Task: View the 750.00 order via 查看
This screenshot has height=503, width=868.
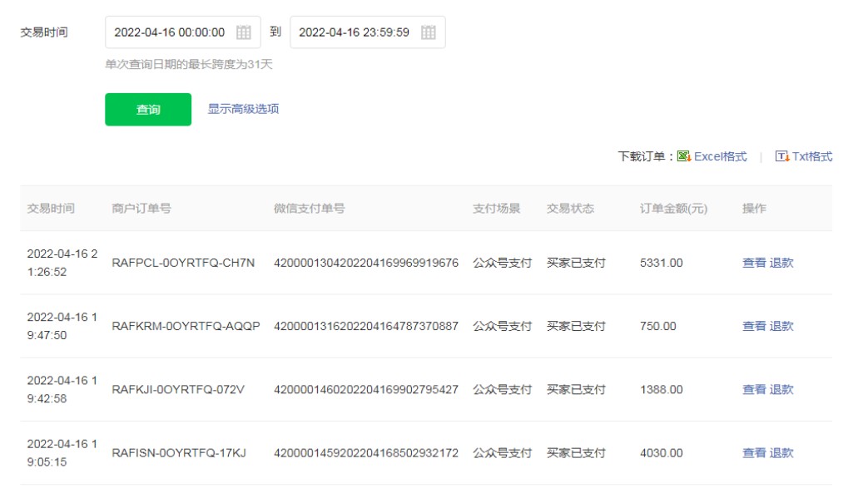Action: 754,326
